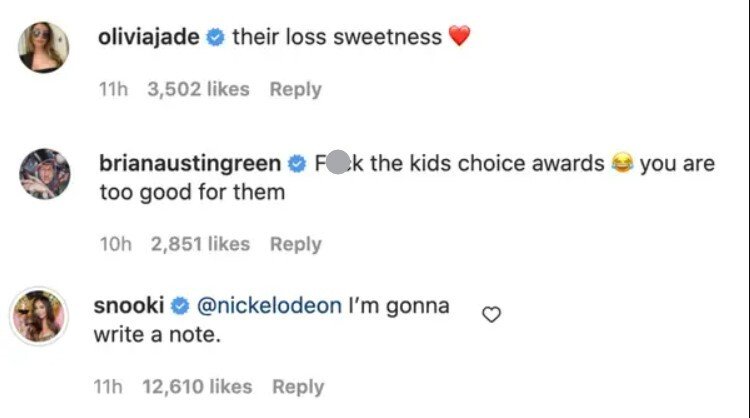The image size is (750, 418).
Task: Open the oliviajade username link
Action: 149,37
